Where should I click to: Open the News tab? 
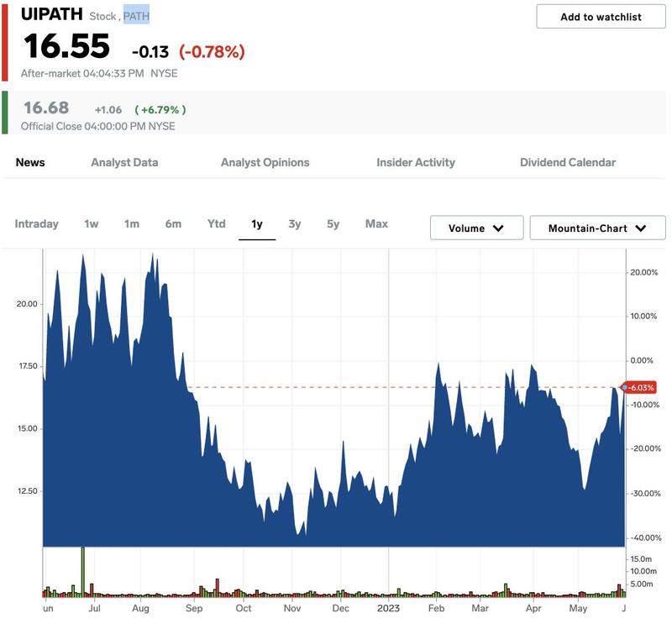pyautogui.click(x=30, y=162)
